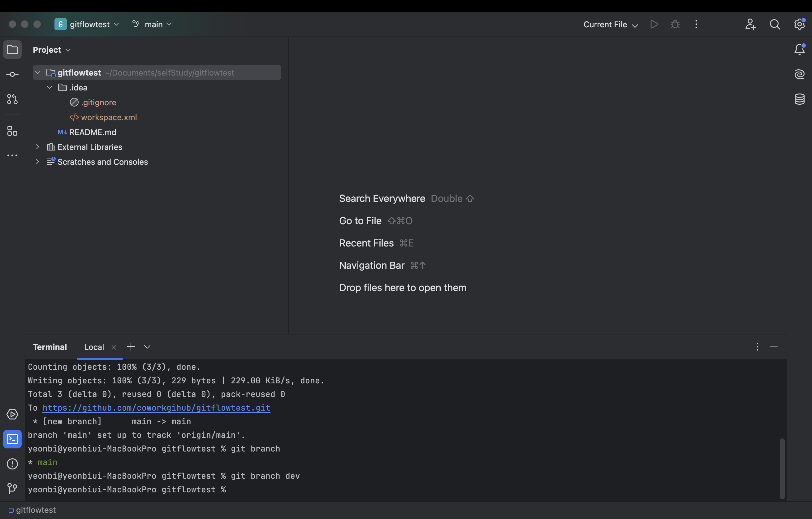Add a new terminal tab

pos(131,347)
